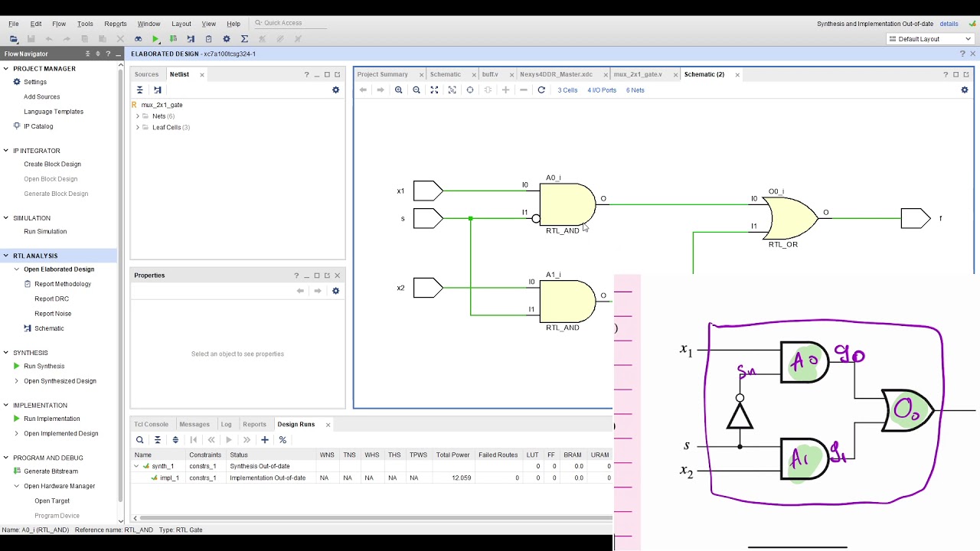980x551 pixels.
Task: Click the schematic auto-fit selection icon
Action: (470, 90)
